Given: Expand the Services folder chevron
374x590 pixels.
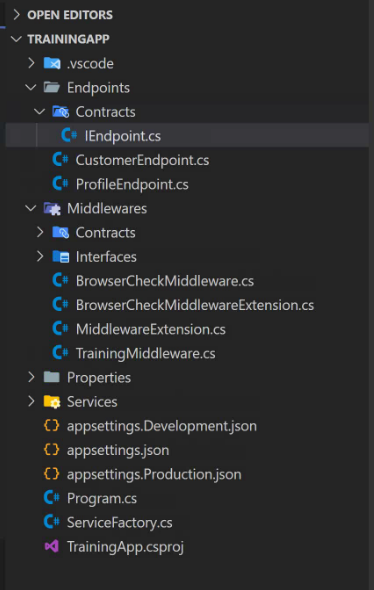Looking at the screenshot, I should pos(31,401).
